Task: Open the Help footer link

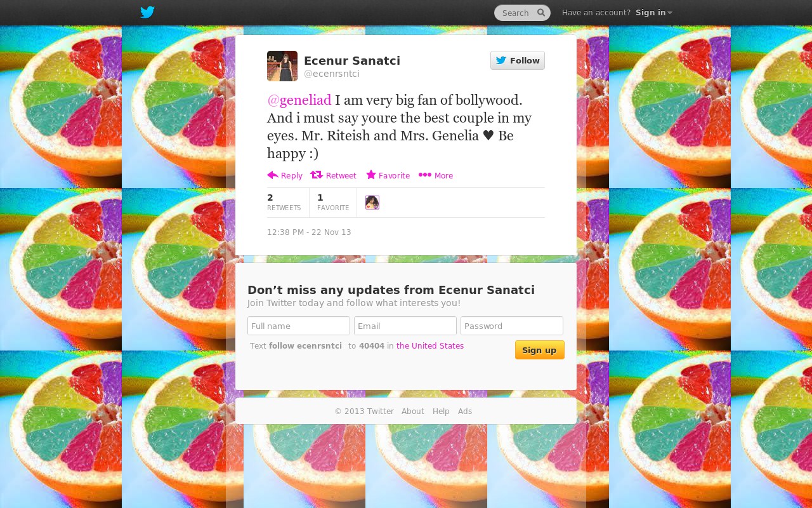Action: tap(441, 411)
